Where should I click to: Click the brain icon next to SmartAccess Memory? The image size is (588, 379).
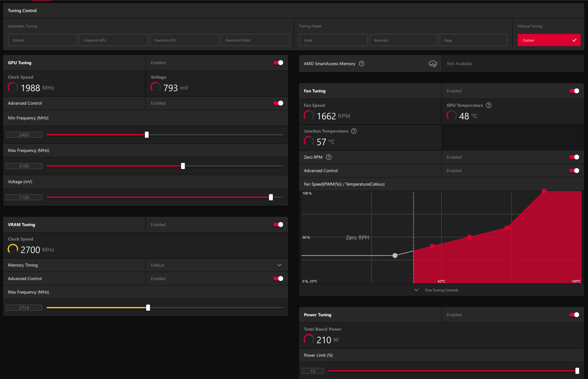433,63
